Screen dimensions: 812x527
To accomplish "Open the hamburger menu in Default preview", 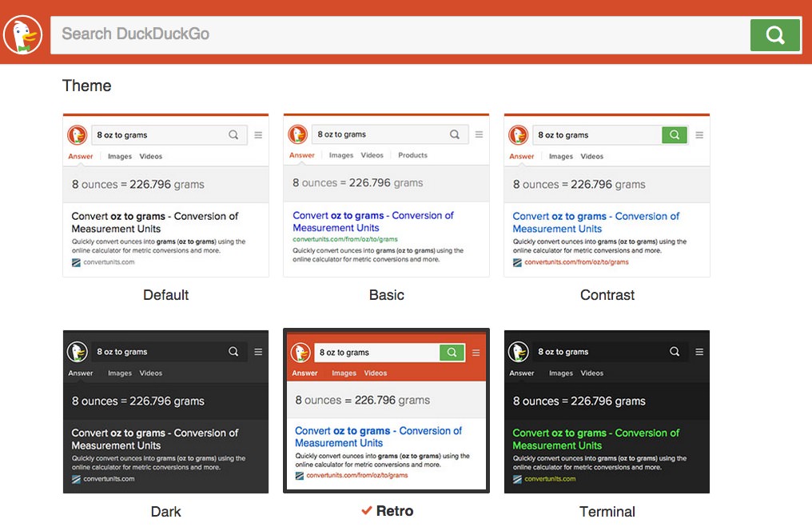I will tap(258, 134).
